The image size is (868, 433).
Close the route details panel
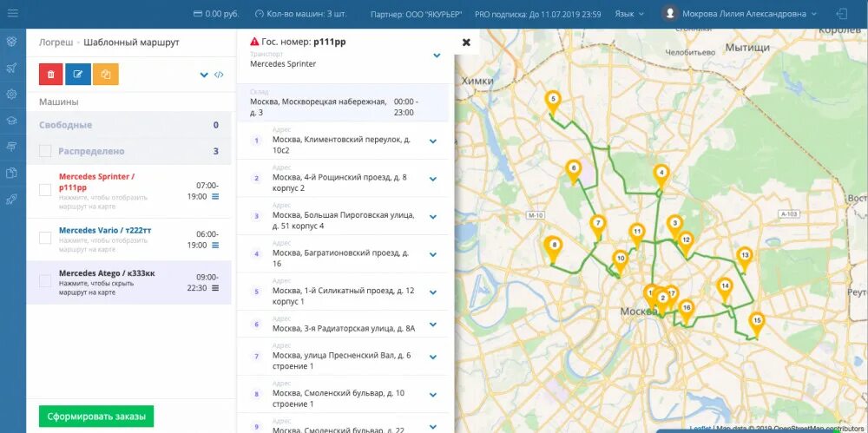(x=466, y=42)
